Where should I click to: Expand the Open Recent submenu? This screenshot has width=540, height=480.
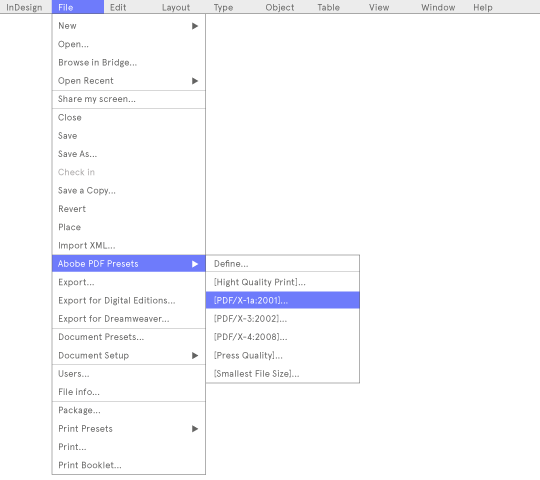point(129,81)
